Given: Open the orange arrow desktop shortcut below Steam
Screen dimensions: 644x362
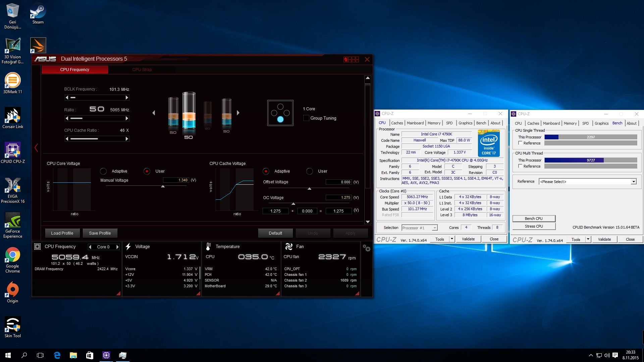Looking at the screenshot, I should click(x=38, y=45).
